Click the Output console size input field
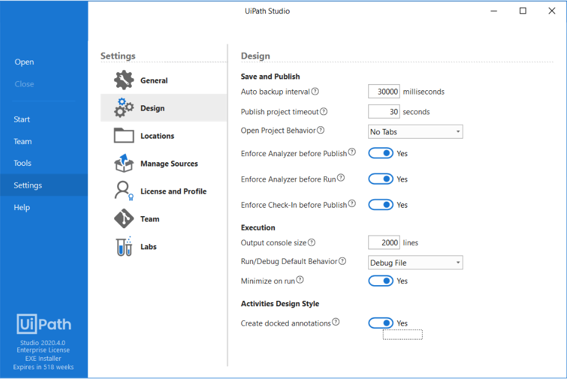 tap(384, 243)
